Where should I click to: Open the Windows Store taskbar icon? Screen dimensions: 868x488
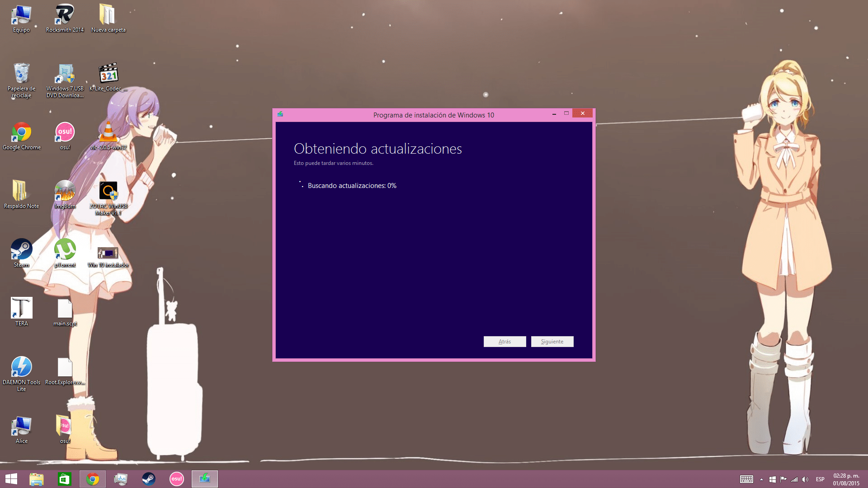[64, 479]
